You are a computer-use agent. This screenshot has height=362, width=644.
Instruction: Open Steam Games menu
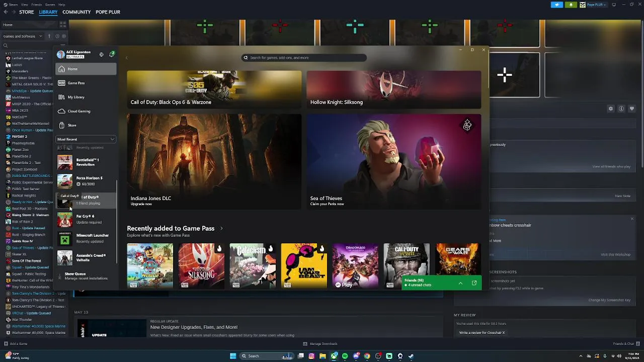(50, 5)
